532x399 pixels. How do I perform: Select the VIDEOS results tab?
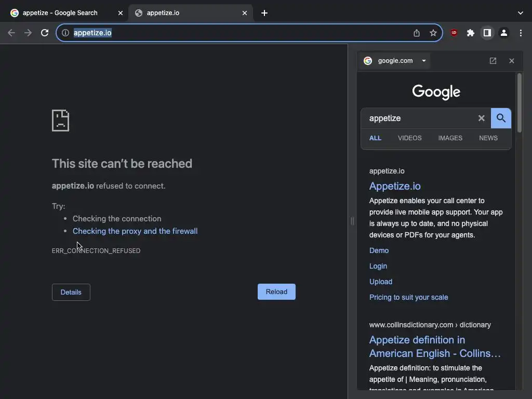click(x=409, y=138)
